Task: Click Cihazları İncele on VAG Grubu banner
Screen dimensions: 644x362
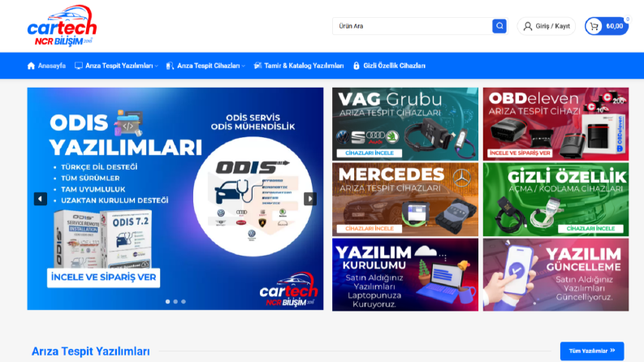Action: click(x=370, y=153)
